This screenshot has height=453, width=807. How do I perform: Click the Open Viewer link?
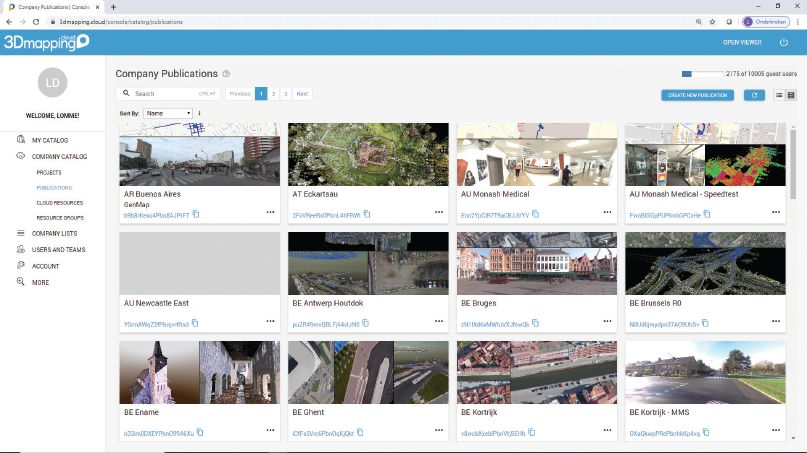[x=742, y=42]
